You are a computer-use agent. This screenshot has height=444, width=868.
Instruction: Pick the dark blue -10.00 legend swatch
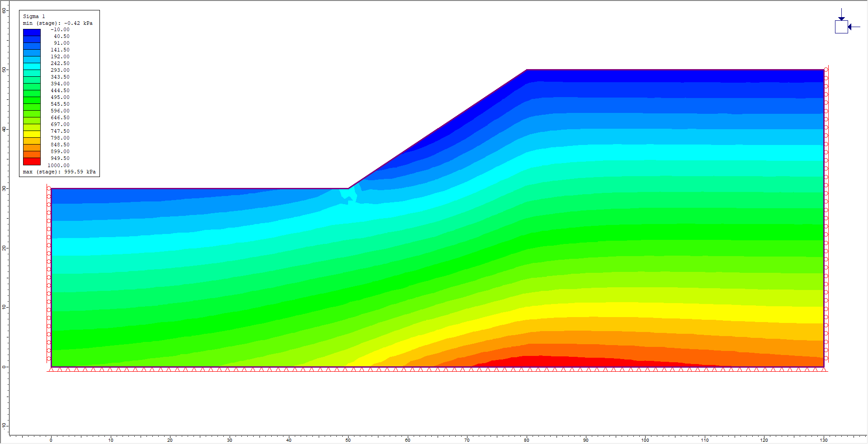[x=32, y=33]
